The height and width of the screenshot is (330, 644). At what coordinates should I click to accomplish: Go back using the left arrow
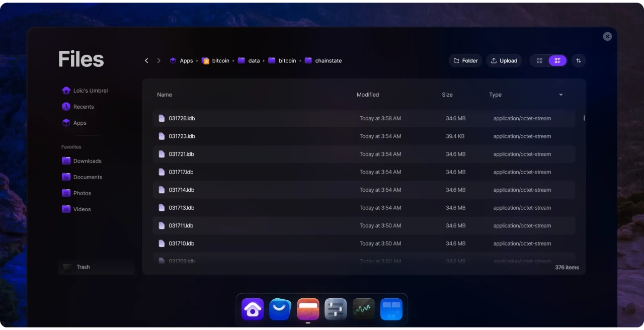(146, 61)
